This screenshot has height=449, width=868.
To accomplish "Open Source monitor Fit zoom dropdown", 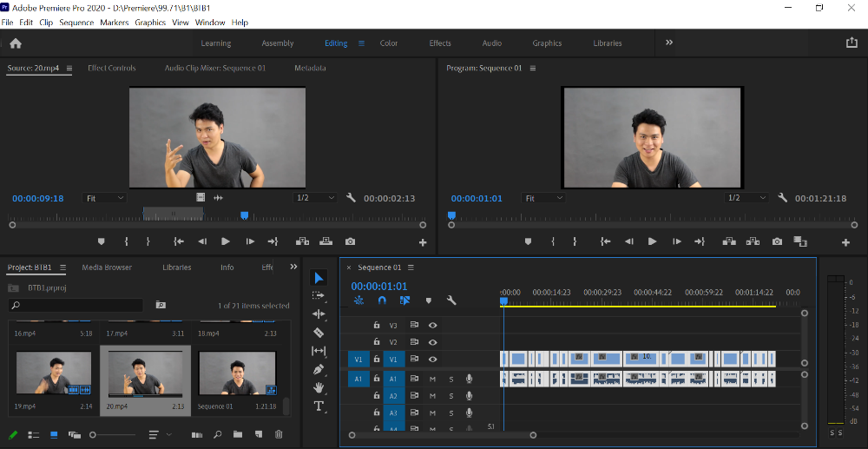I will click(x=105, y=198).
